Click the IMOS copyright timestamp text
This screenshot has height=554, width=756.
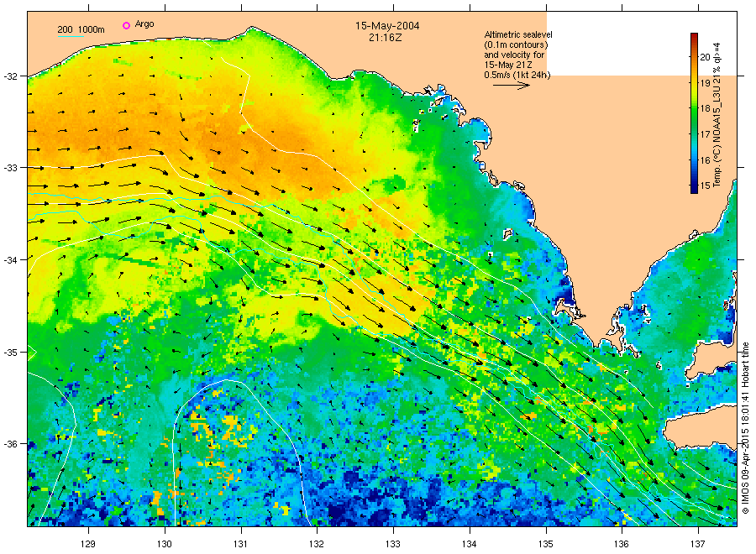(745, 428)
